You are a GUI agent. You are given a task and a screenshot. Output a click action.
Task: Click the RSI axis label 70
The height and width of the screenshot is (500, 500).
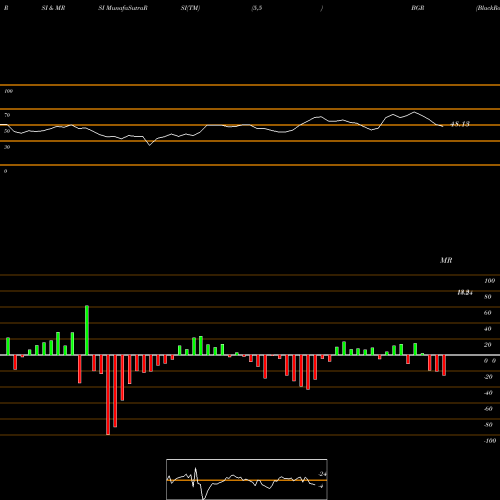click(x=7, y=115)
